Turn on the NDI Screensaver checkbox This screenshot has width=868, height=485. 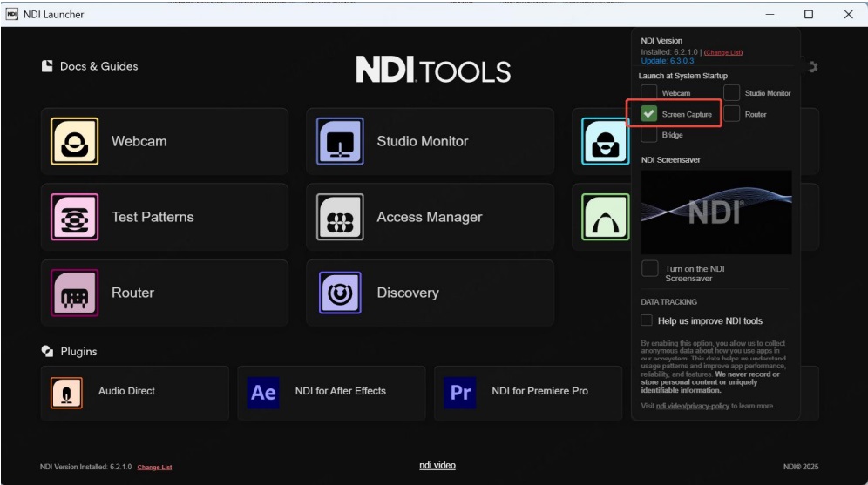coord(650,269)
